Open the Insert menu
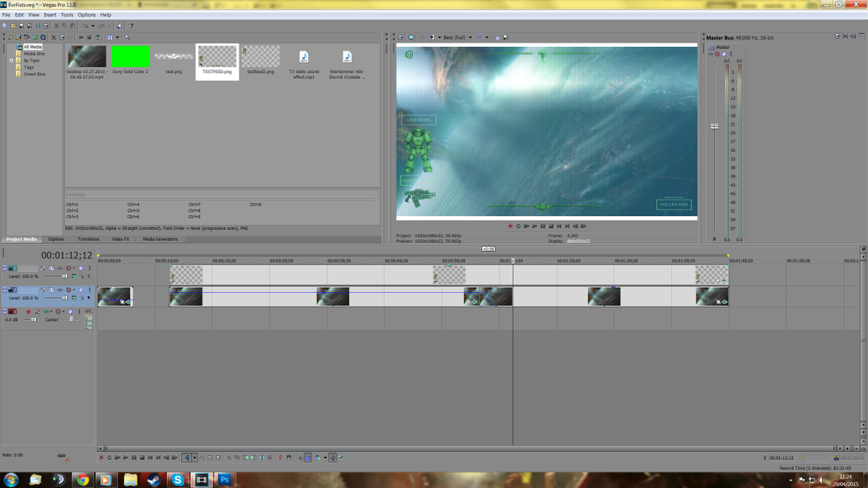This screenshot has width=868, height=488. (50, 14)
